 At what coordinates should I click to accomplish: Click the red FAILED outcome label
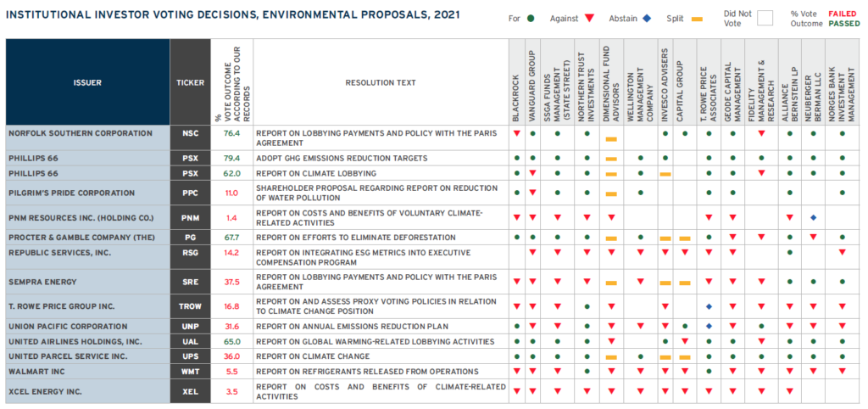coord(843,14)
